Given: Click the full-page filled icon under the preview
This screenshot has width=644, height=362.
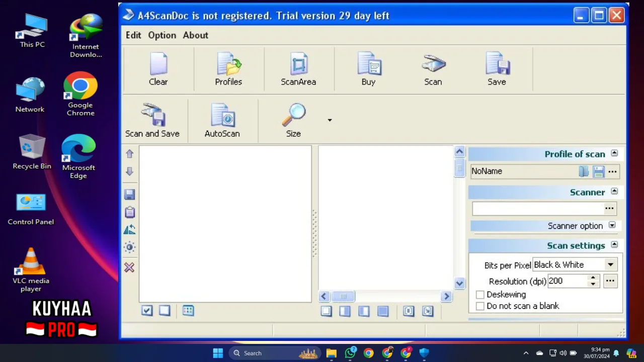Looking at the screenshot, I should 383,311.
